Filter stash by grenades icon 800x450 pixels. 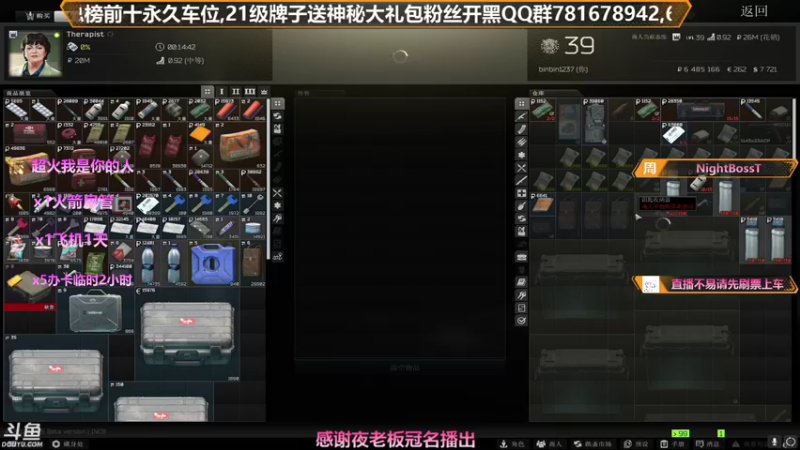[x=521, y=206]
